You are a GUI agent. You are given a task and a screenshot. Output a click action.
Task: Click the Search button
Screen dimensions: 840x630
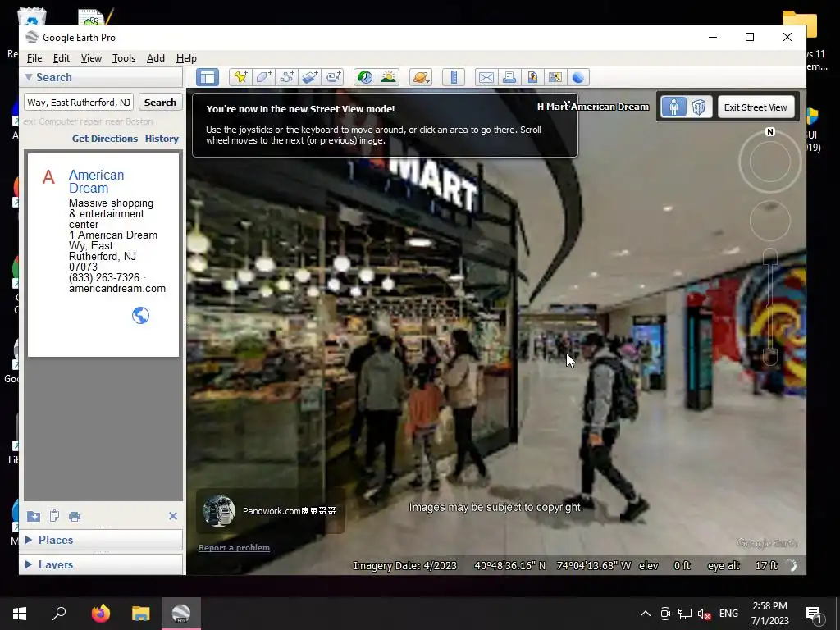pyautogui.click(x=160, y=103)
